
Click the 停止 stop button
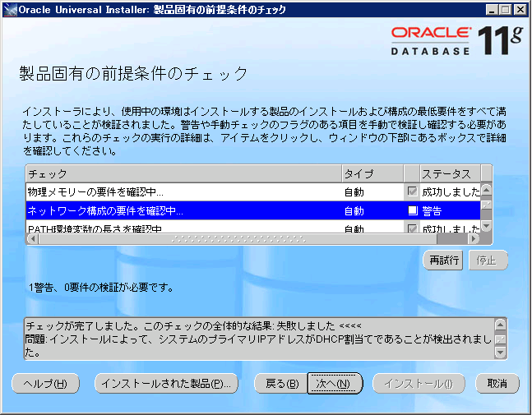point(488,260)
